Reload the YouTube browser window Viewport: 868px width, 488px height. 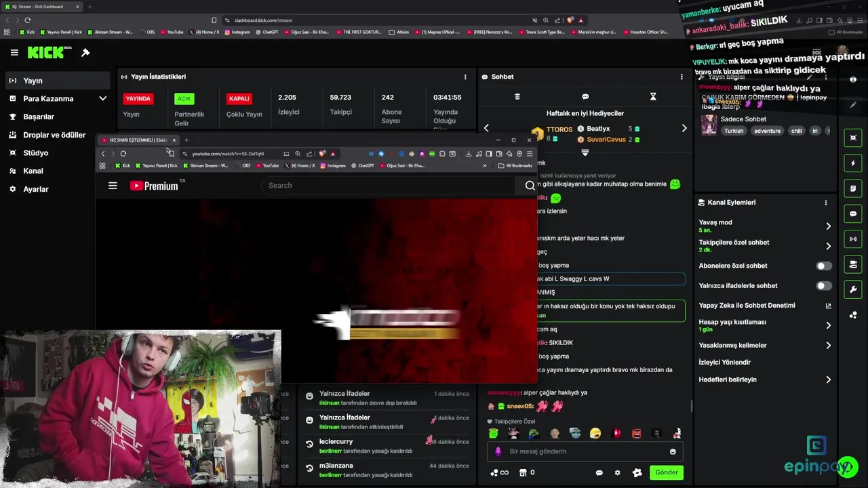123,153
